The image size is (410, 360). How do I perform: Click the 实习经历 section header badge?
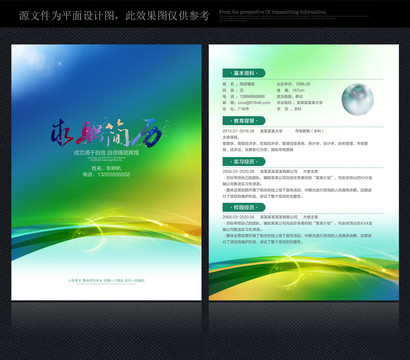coord(244,162)
